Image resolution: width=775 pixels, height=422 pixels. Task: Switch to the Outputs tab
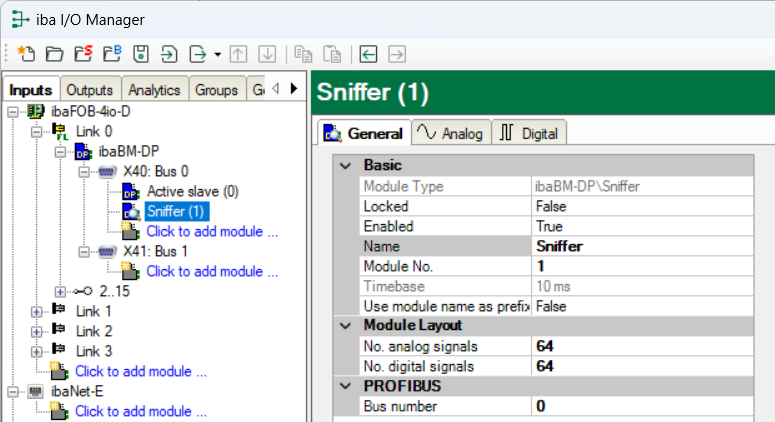(90, 89)
